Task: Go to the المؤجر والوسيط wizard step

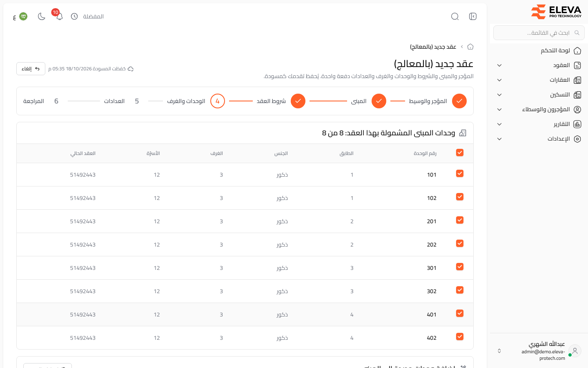Action: coord(438,101)
